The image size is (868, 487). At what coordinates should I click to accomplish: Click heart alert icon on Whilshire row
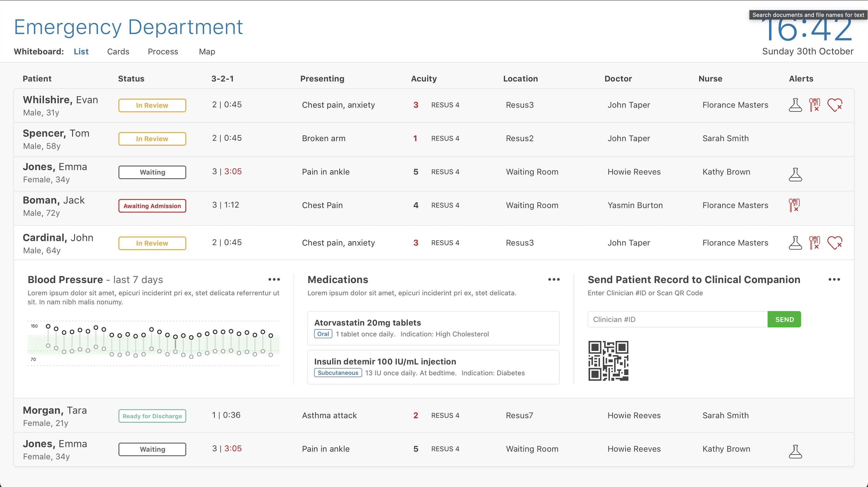834,105
